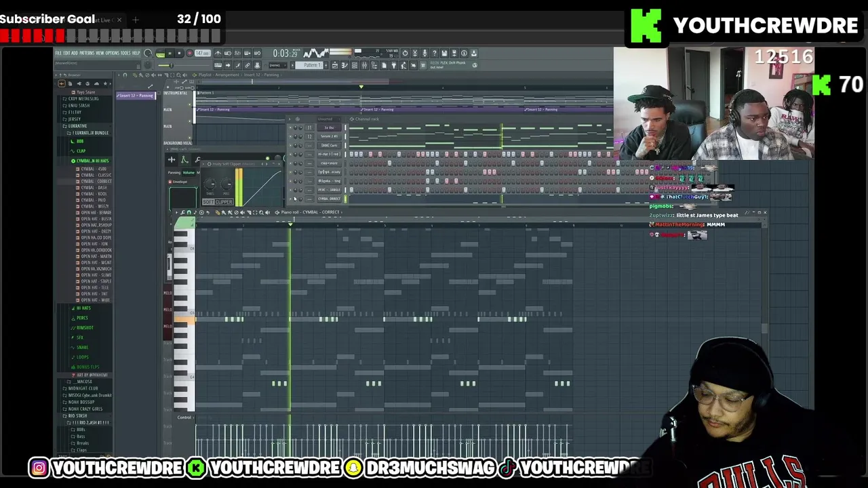Mute the PERC channel
The image size is (868, 488).
290,190
